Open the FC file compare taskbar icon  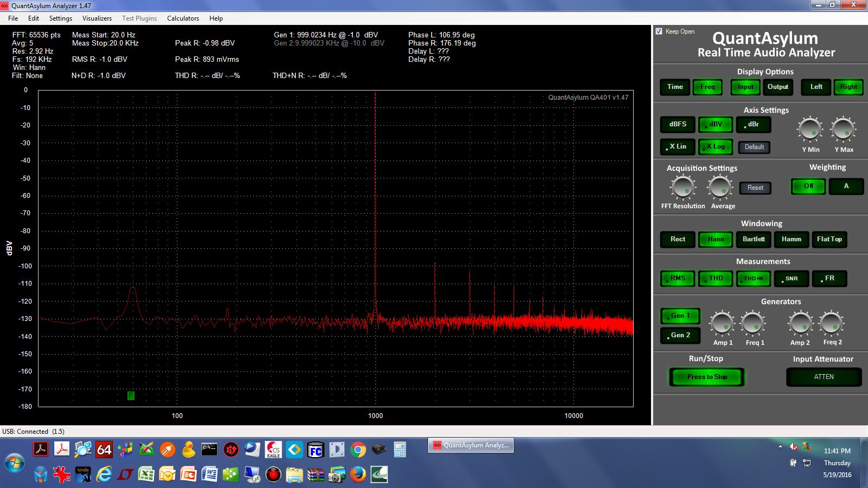pyautogui.click(x=315, y=450)
